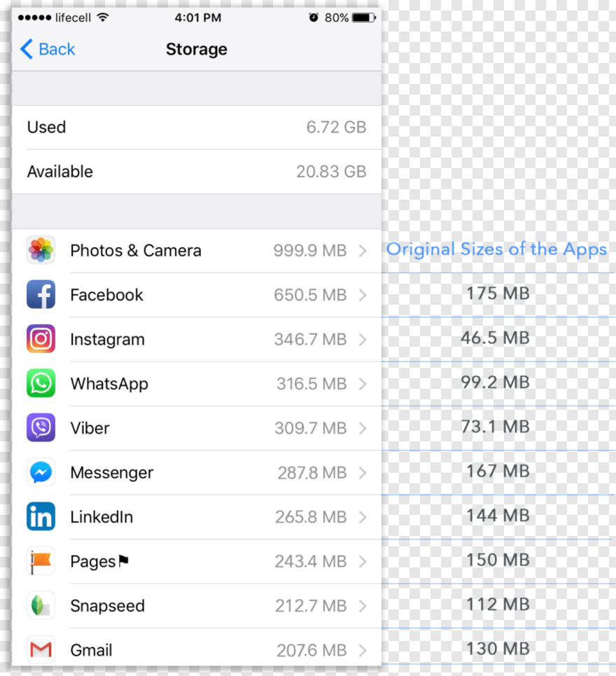Click the 287.8 MB size value
616x676 pixels.
[312, 473]
